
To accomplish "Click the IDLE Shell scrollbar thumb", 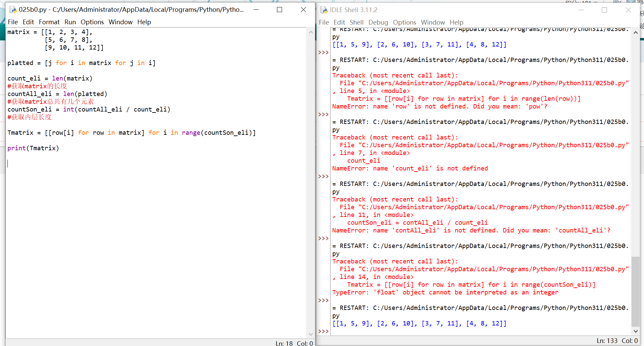I will [x=636, y=292].
